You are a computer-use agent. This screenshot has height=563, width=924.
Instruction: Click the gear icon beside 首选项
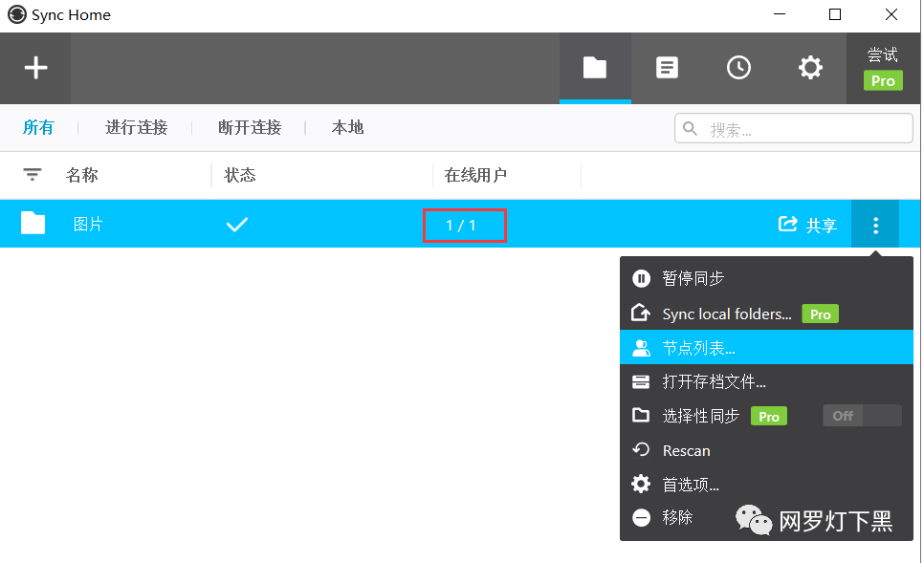click(641, 484)
